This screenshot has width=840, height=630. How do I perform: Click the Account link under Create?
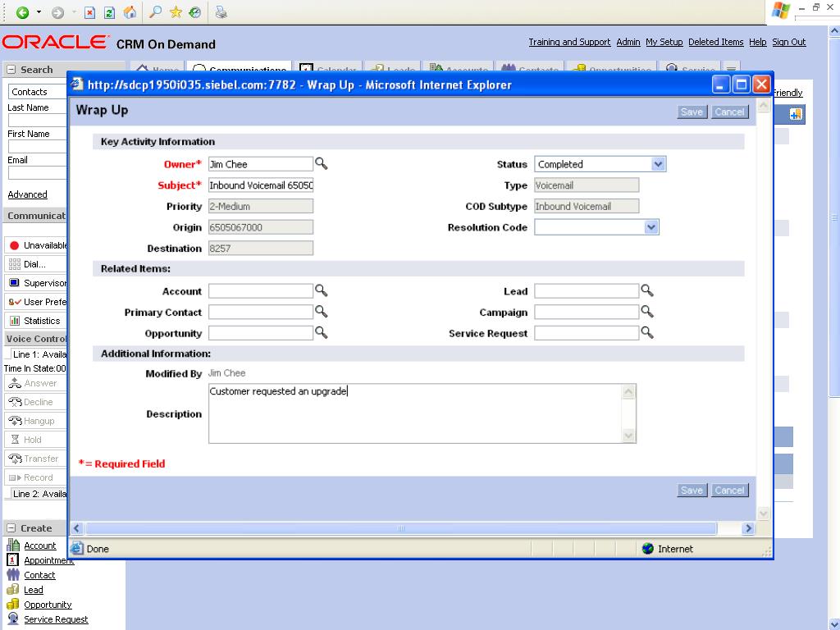coord(39,546)
